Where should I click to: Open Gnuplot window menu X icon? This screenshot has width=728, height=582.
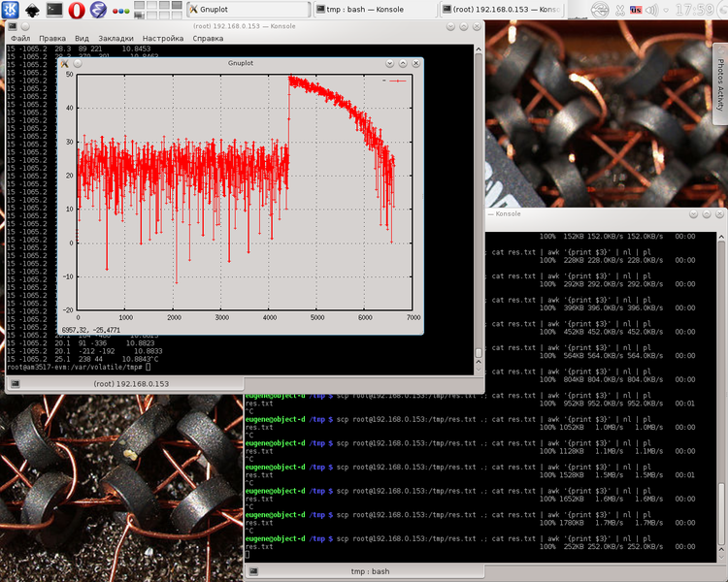tap(64, 63)
